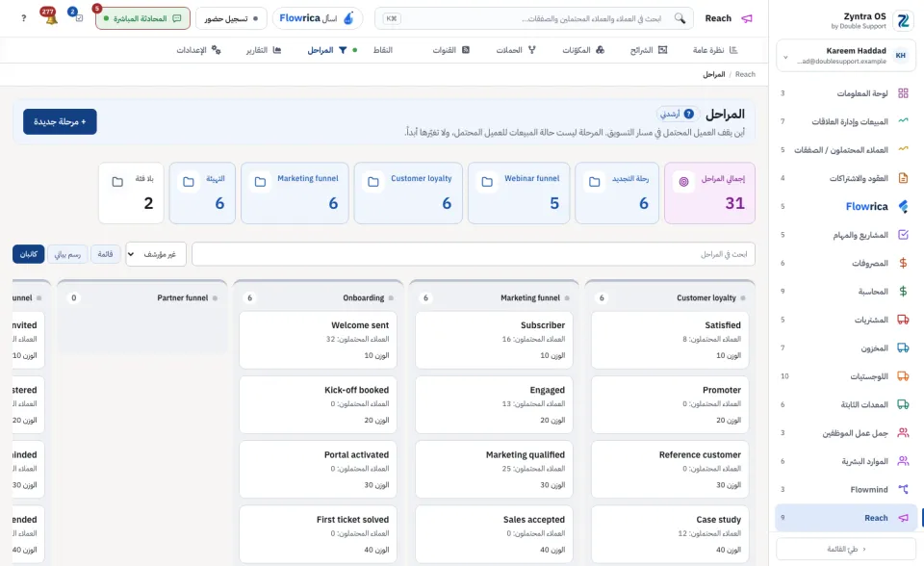Open the Engaged stage card
Viewport: 924px width, 566px height.
pos(494,405)
